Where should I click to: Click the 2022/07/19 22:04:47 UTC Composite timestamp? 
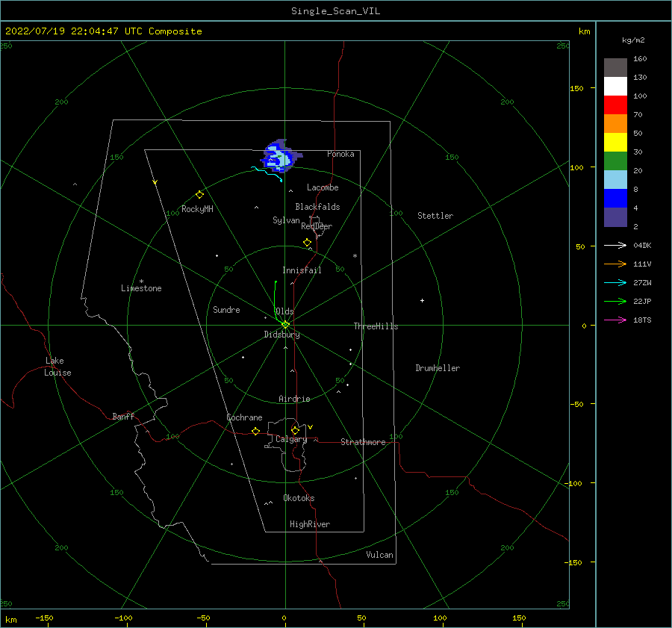[103, 31]
